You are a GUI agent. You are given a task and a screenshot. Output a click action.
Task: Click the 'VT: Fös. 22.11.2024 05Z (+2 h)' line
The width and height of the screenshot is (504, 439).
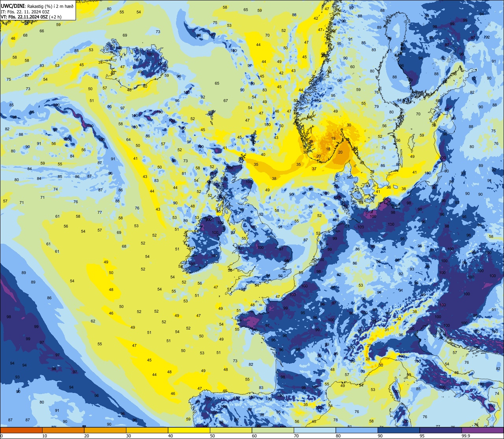click(x=31, y=17)
